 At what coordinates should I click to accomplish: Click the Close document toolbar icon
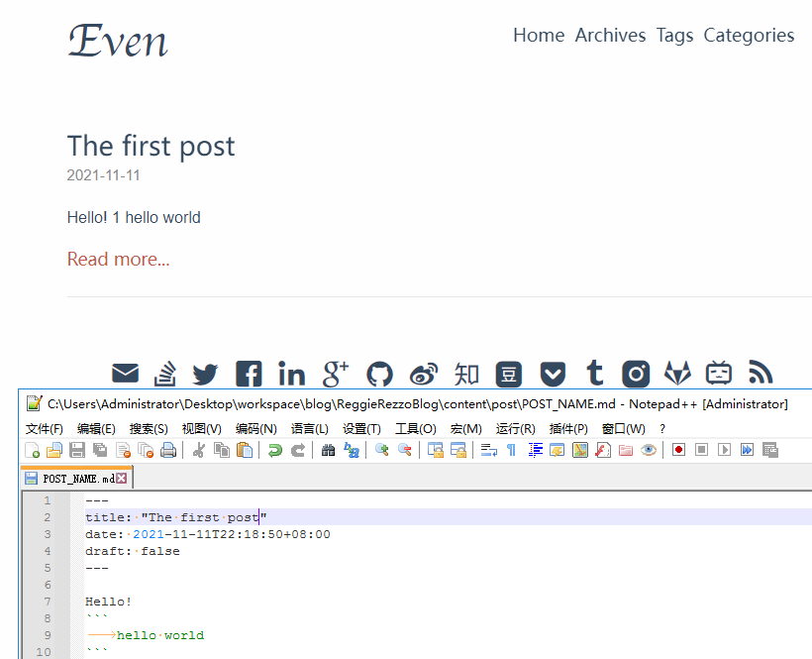tap(123, 450)
